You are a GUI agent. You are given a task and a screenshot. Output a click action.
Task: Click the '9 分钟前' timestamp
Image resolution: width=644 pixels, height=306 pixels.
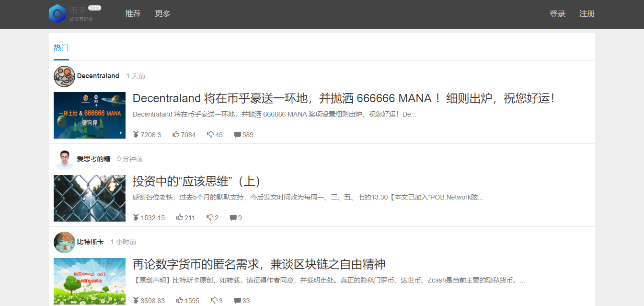[x=130, y=159]
